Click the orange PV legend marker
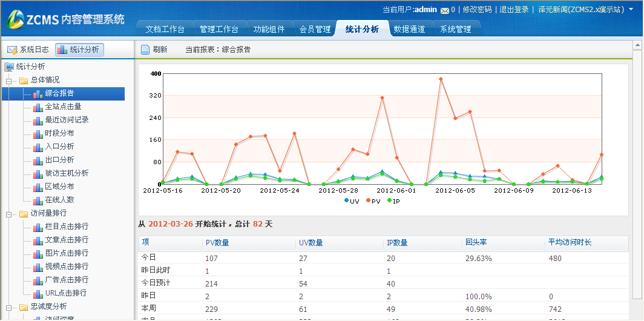644x321 pixels. tap(368, 200)
